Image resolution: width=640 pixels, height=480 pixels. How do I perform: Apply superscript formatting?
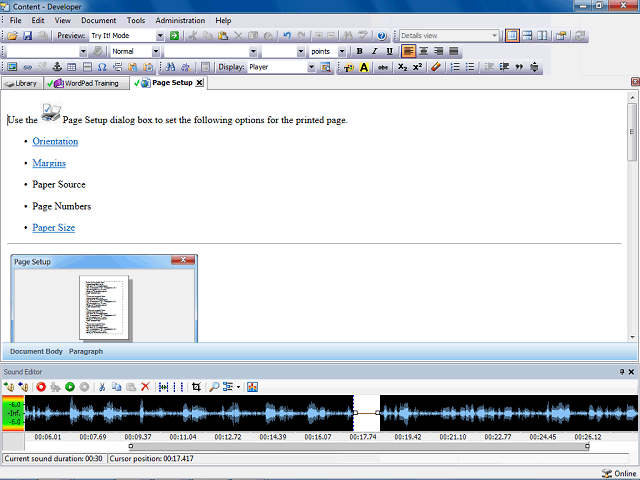[417, 67]
